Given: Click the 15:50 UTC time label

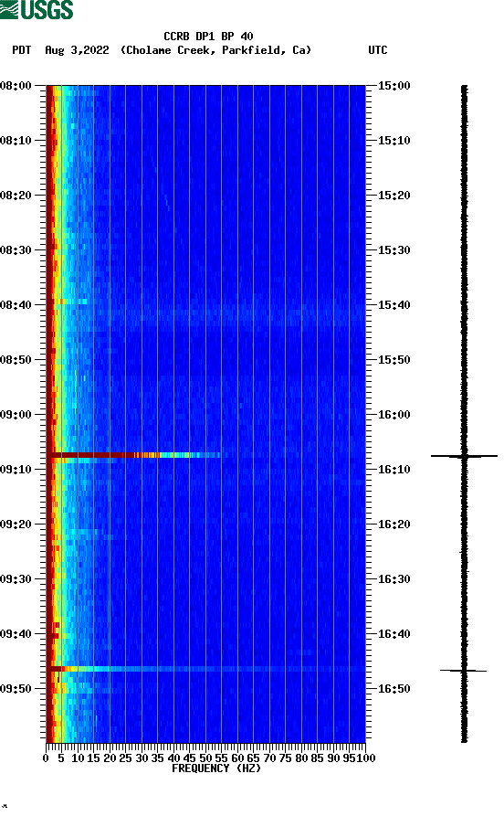Looking at the screenshot, I should [394, 360].
